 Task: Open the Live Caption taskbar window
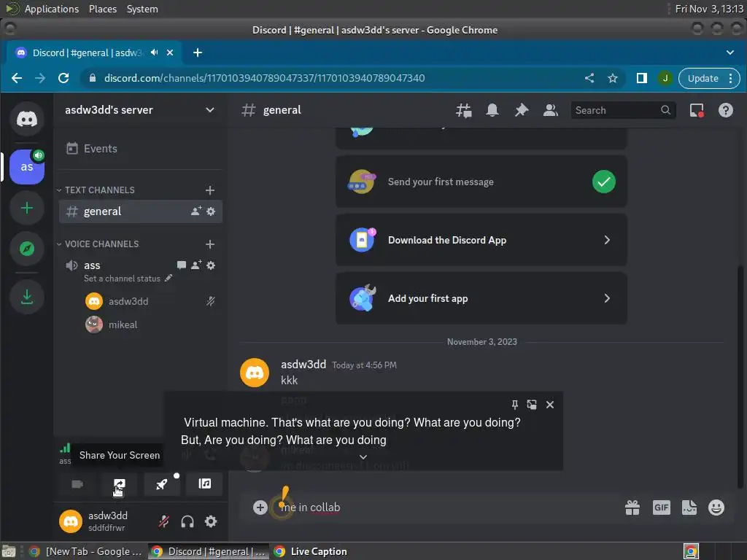click(x=311, y=551)
